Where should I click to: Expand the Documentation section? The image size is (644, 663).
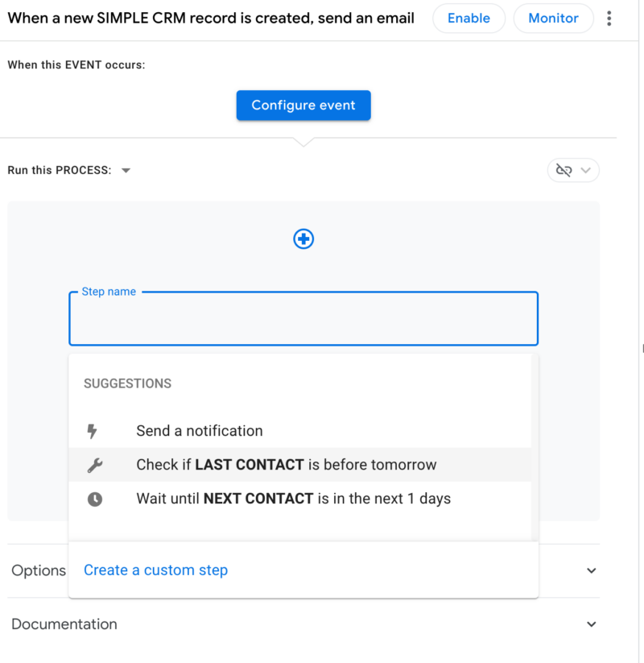pos(591,624)
